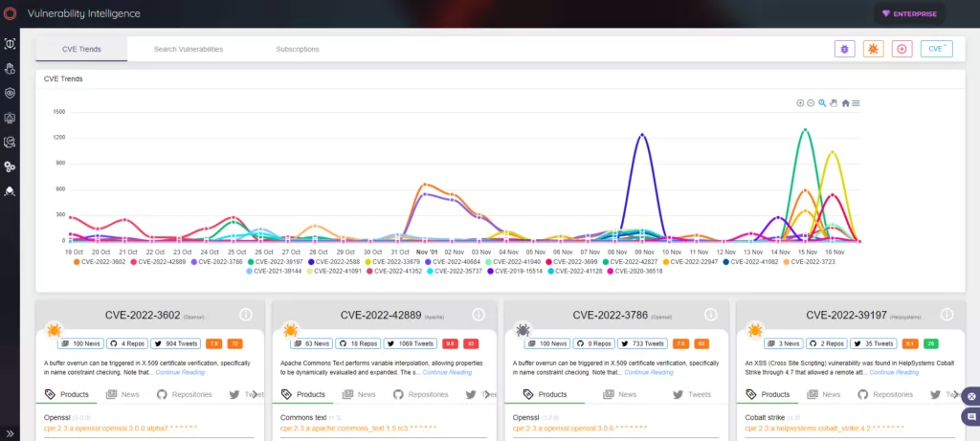Toggle CVE-2022-3602 series in chart legend
Image resolution: width=980 pixels, height=441 pixels.
point(101,262)
